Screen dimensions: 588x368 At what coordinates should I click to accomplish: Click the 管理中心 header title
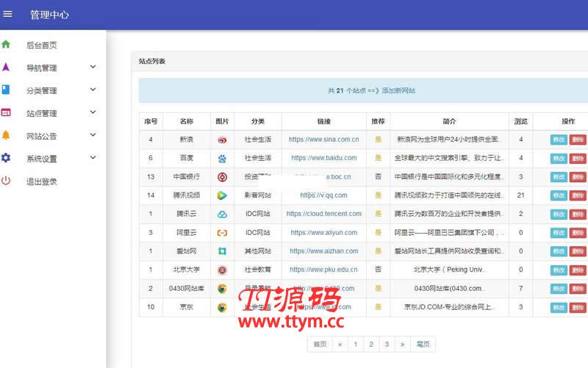[x=49, y=15]
